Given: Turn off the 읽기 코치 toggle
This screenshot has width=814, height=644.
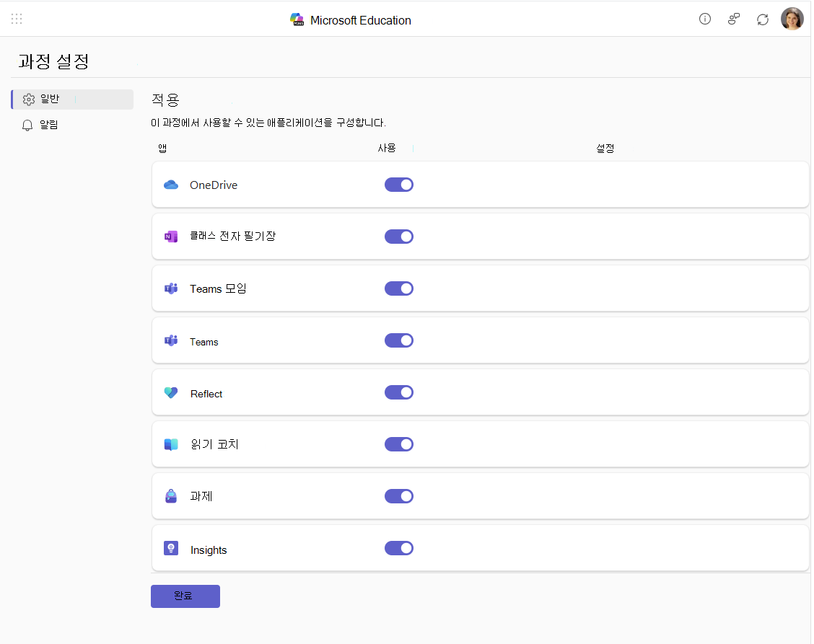Looking at the screenshot, I should 398,444.
